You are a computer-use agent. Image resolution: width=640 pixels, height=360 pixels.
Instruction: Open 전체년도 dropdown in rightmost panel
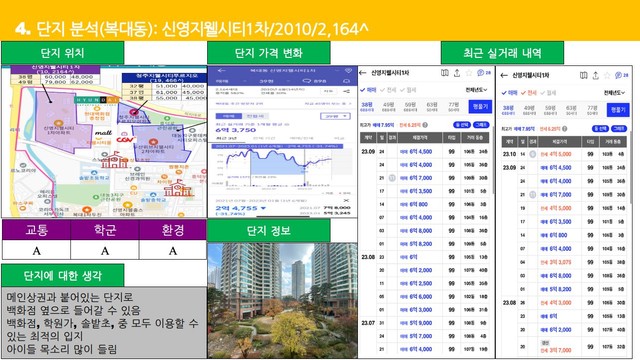pyautogui.click(x=614, y=93)
